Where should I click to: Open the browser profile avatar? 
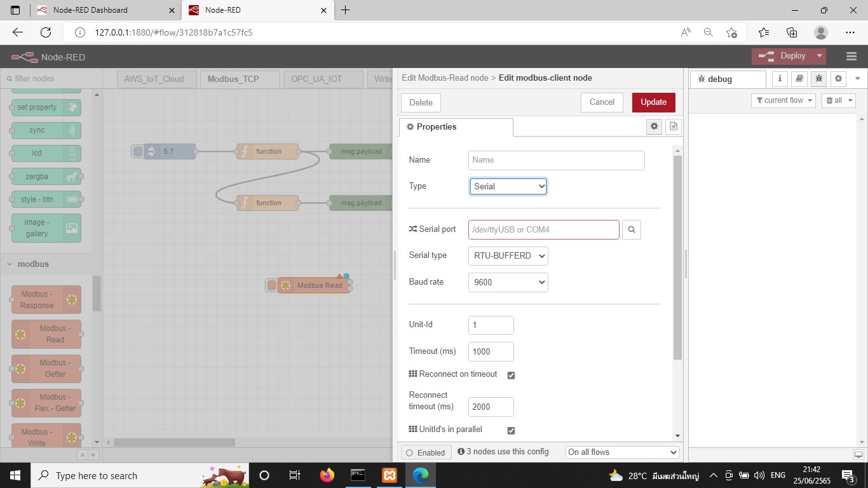pyautogui.click(x=821, y=32)
